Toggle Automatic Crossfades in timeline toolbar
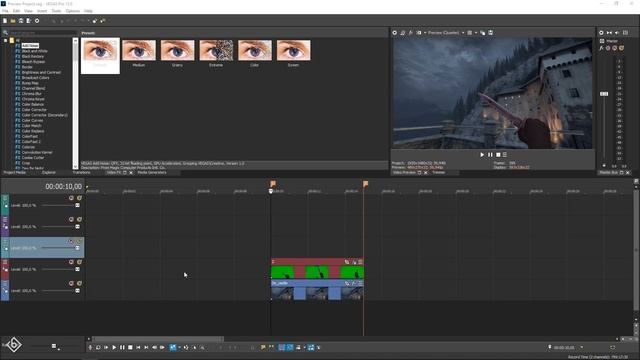 pos(290,347)
